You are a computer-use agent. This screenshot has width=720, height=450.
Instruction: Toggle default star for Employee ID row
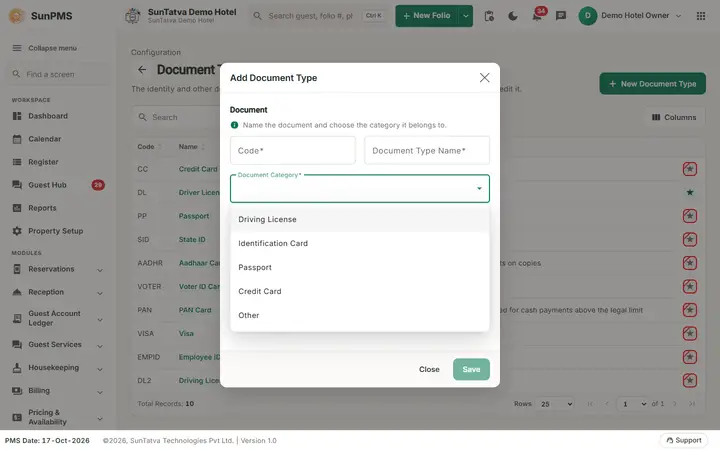click(690, 357)
